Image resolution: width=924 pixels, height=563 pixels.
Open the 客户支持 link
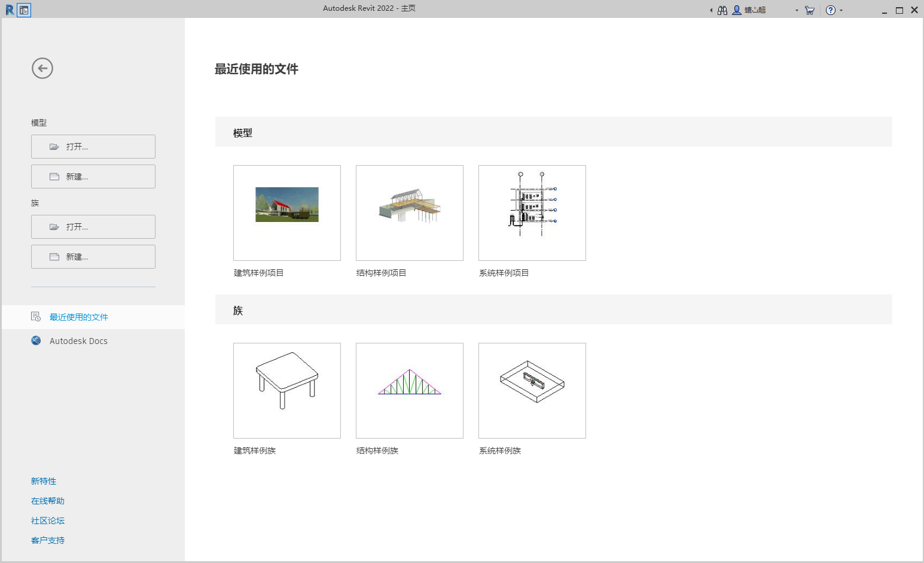pos(48,540)
